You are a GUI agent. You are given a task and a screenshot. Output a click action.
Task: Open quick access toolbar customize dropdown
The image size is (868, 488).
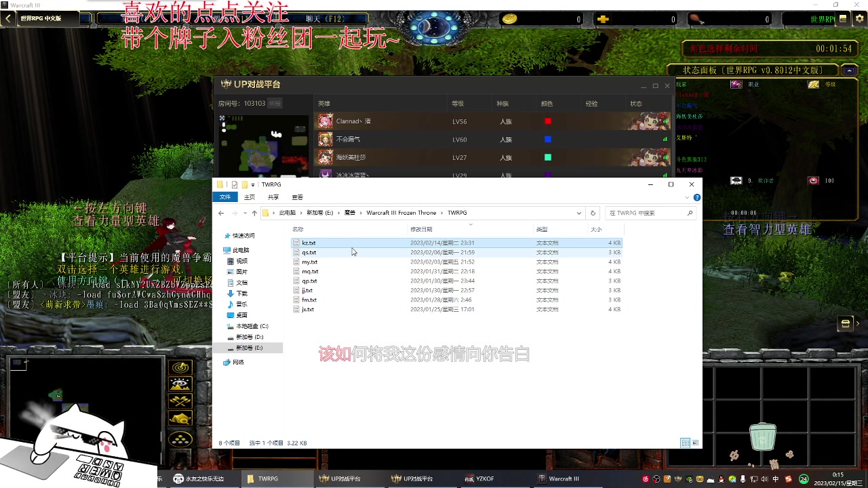(253, 184)
